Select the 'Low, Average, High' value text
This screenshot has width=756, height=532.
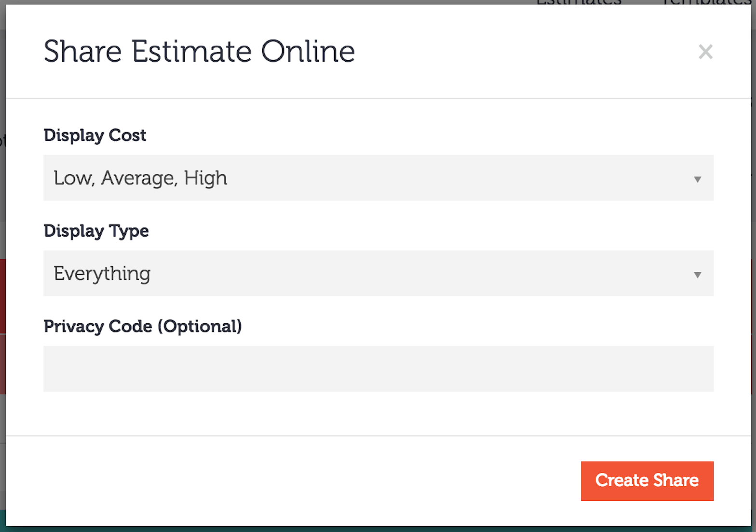click(x=140, y=178)
